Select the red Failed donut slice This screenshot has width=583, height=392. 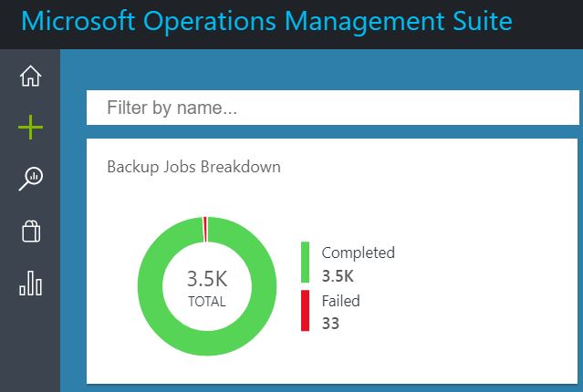(x=205, y=229)
